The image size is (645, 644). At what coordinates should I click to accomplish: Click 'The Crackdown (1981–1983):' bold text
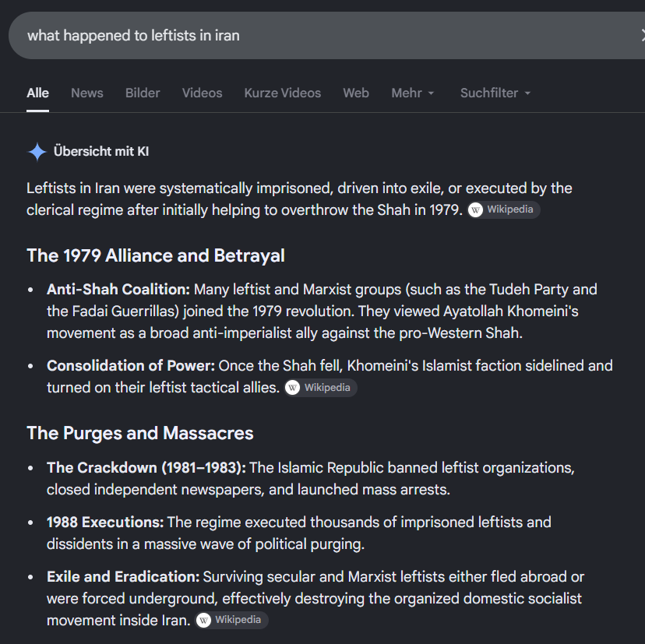[146, 467]
